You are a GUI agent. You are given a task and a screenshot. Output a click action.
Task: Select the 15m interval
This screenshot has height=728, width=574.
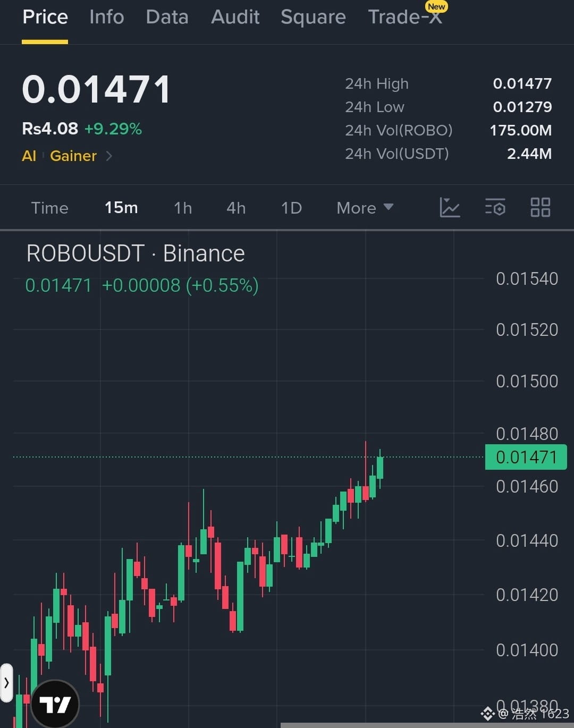pos(121,208)
